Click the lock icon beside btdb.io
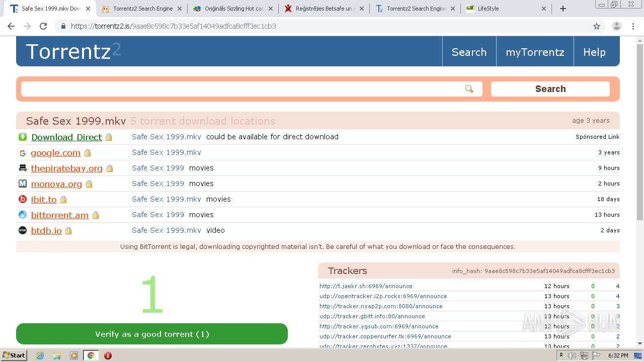The image size is (644, 362). click(68, 231)
